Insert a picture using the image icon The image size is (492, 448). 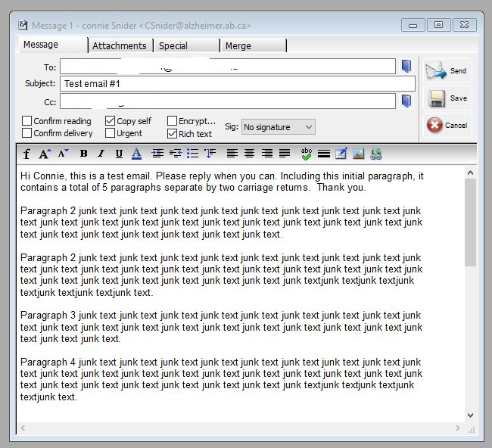358,154
